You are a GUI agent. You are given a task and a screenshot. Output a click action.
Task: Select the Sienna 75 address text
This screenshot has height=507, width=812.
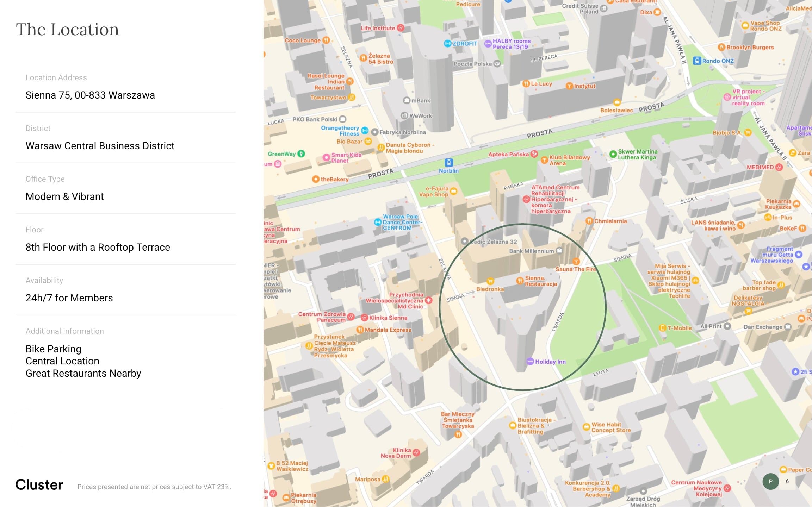pos(90,95)
